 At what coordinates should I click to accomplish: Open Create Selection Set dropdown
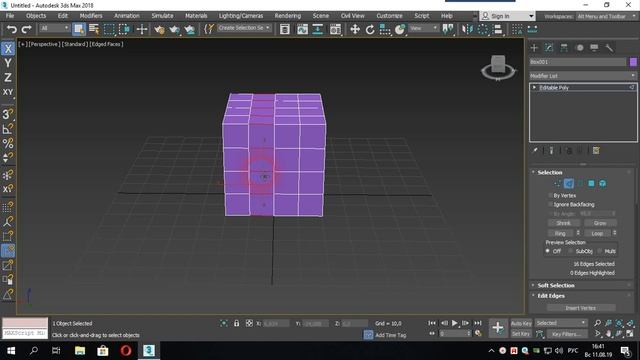pyautogui.click(x=244, y=28)
